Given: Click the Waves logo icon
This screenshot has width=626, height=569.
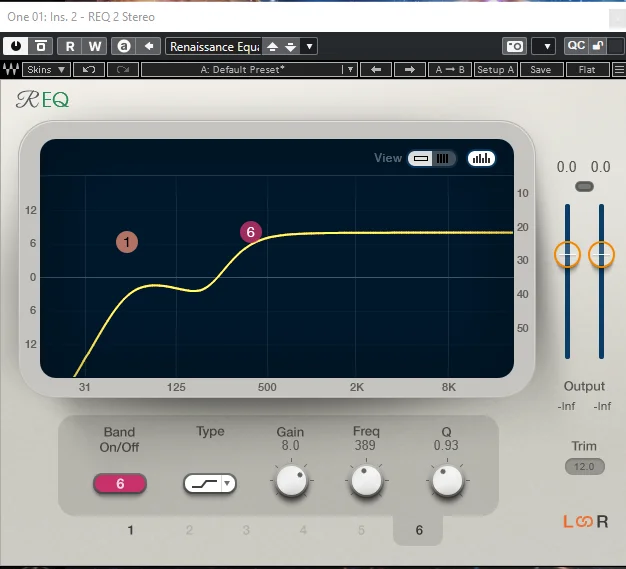Looking at the screenshot, I should point(11,69).
